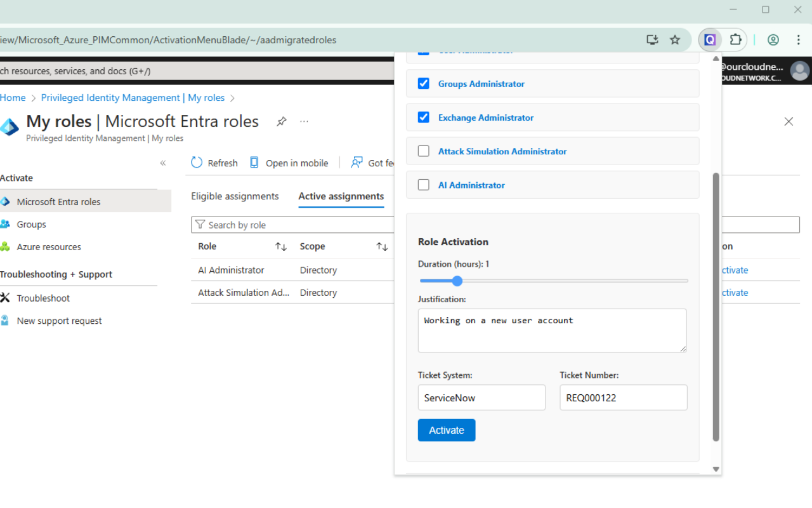Screen dimensions: 812x508
Task: Open the Groups Administrator role link
Action: pos(481,84)
